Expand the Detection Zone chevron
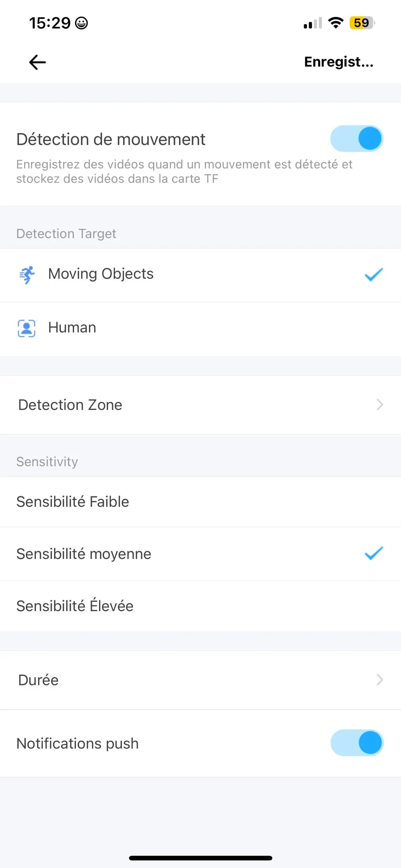 [x=379, y=405]
